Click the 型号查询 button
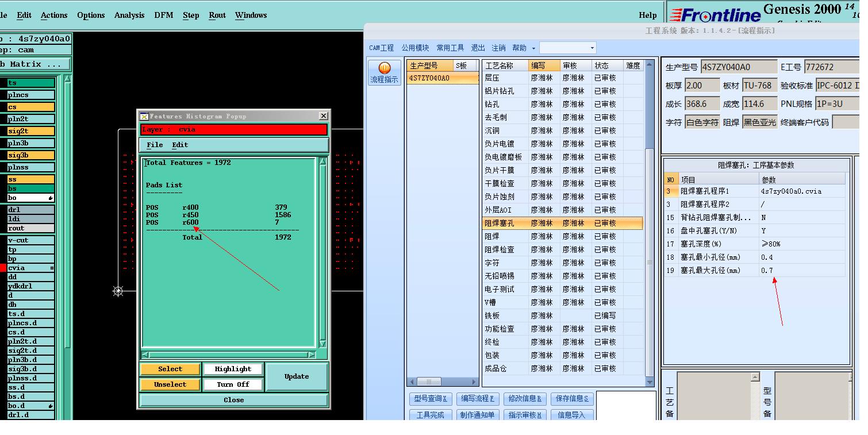Image resolution: width=868 pixels, height=435 pixels. [x=431, y=398]
